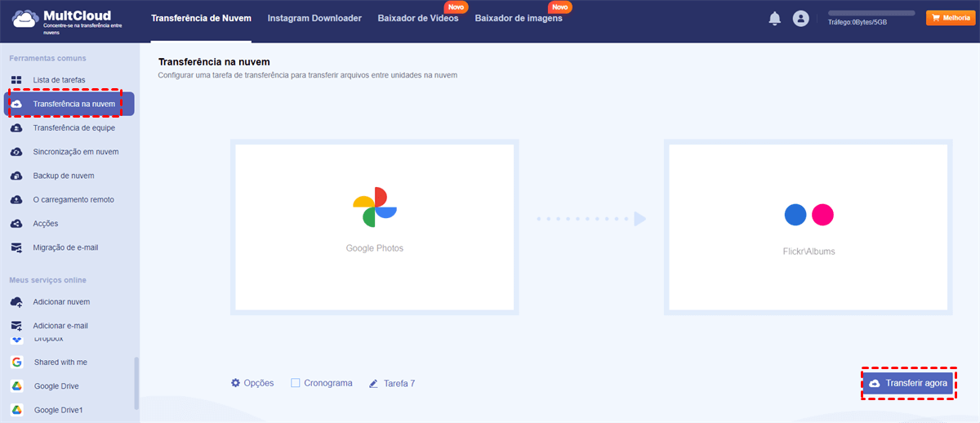Click the Backup de nuvem icon
Viewport: 980px width, 423px height.
16,176
